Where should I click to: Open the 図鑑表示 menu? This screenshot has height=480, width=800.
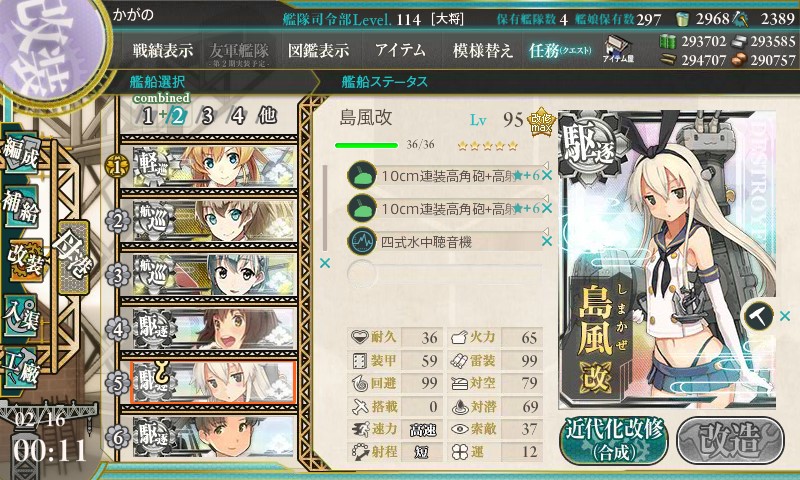click(318, 50)
